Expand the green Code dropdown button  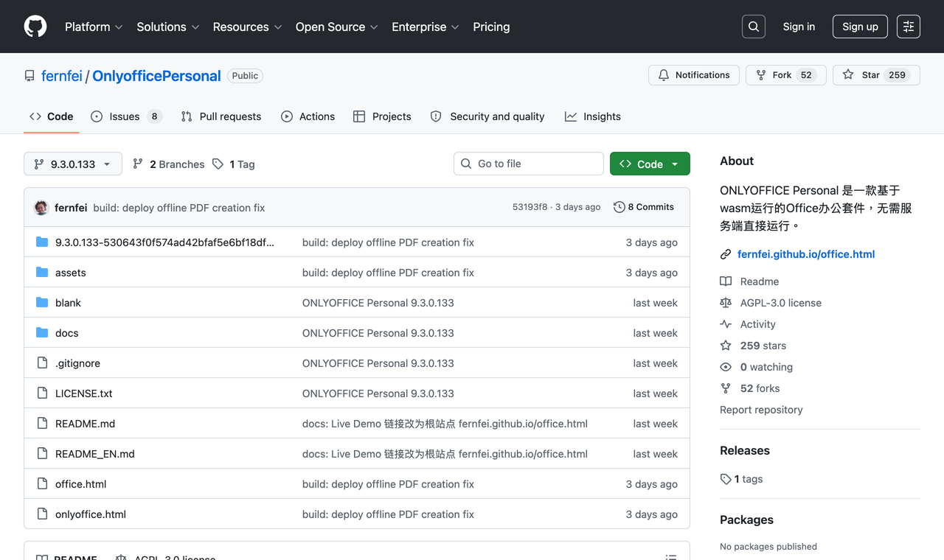tap(650, 164)
